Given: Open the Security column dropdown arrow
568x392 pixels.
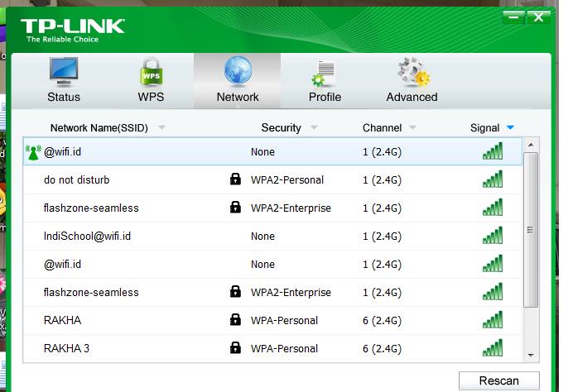Looking at the screenshot, I should tap(314, 128).
